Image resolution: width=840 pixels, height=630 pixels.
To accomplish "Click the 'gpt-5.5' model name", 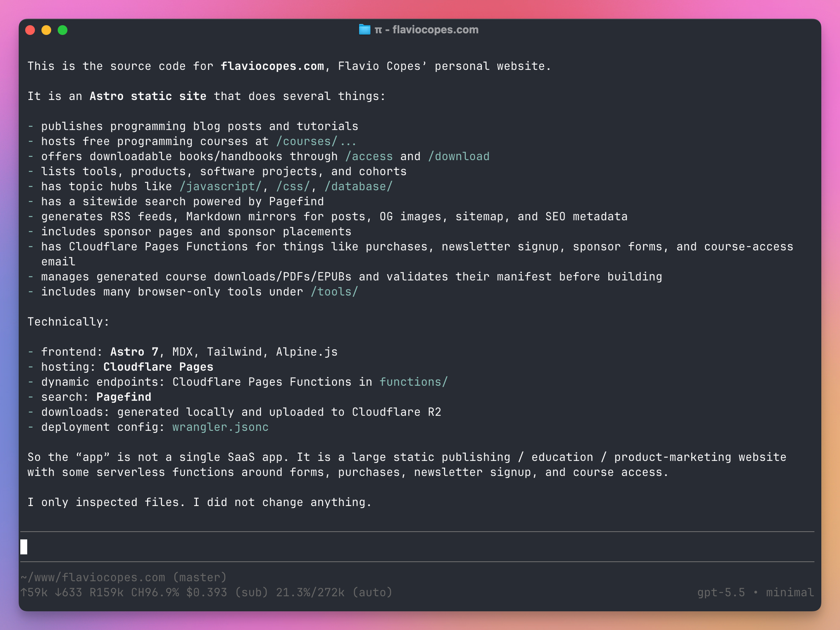I will click(x=721, y=592).
